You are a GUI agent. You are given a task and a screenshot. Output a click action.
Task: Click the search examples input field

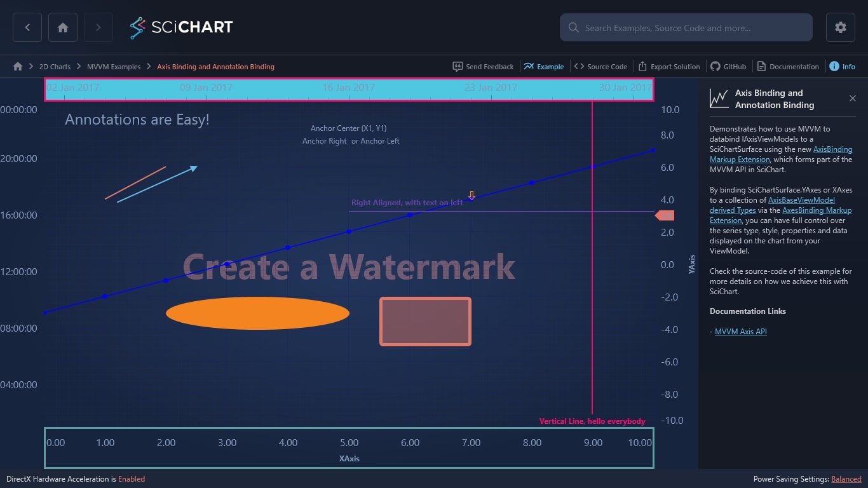(686, 27)
